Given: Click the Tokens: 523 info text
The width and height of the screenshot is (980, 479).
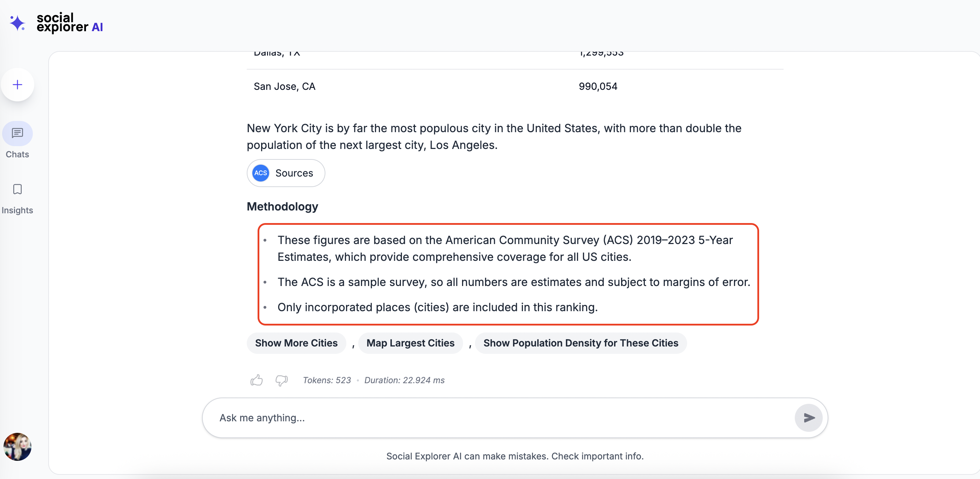Looking at the screenshot, I should tap(327, 380).
